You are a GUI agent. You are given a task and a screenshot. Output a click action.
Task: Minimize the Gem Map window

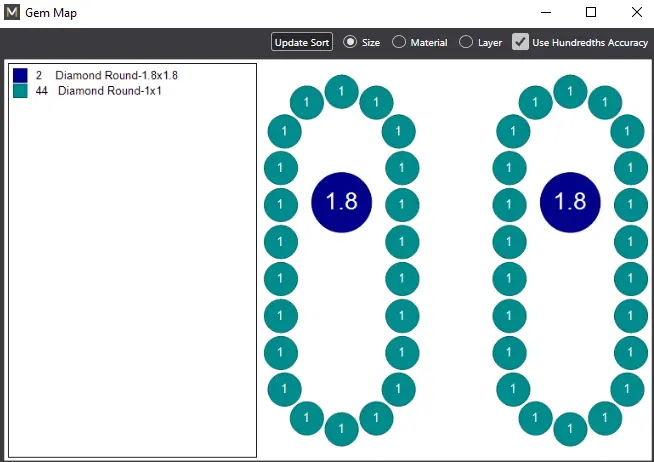(546, 13)
